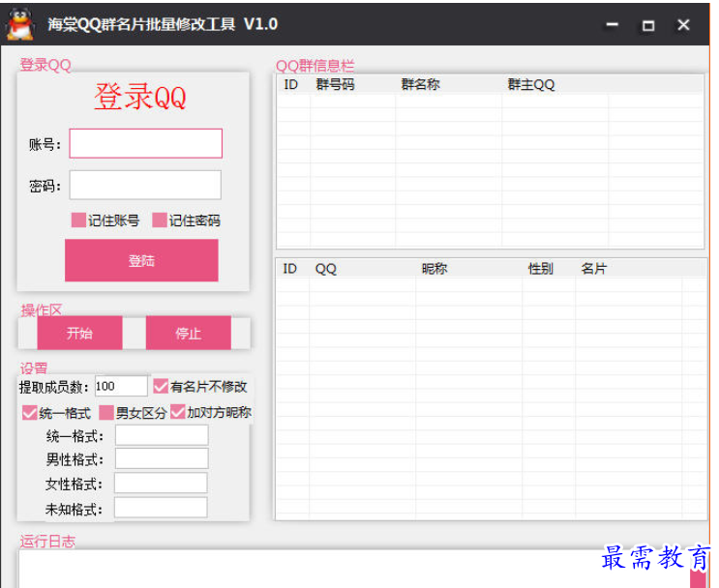Screen dimensions: 719x588
Task: Click the 名片 column header
Action: pos(628,269)
